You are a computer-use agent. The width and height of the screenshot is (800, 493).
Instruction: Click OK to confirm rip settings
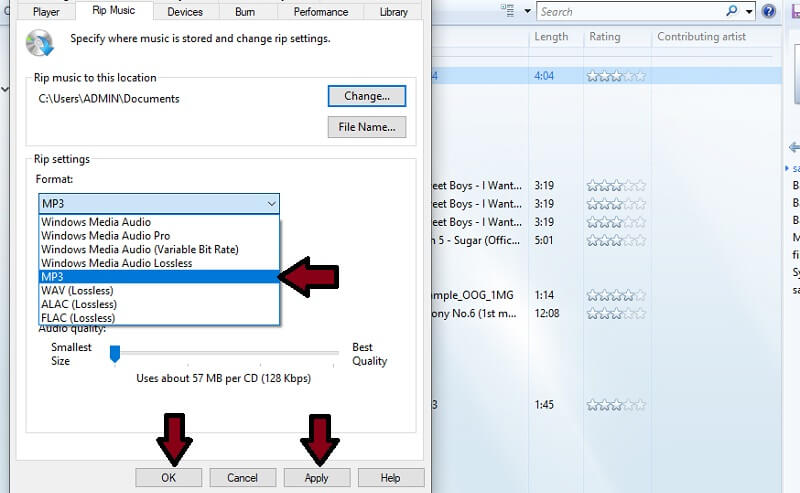[168, 478]
